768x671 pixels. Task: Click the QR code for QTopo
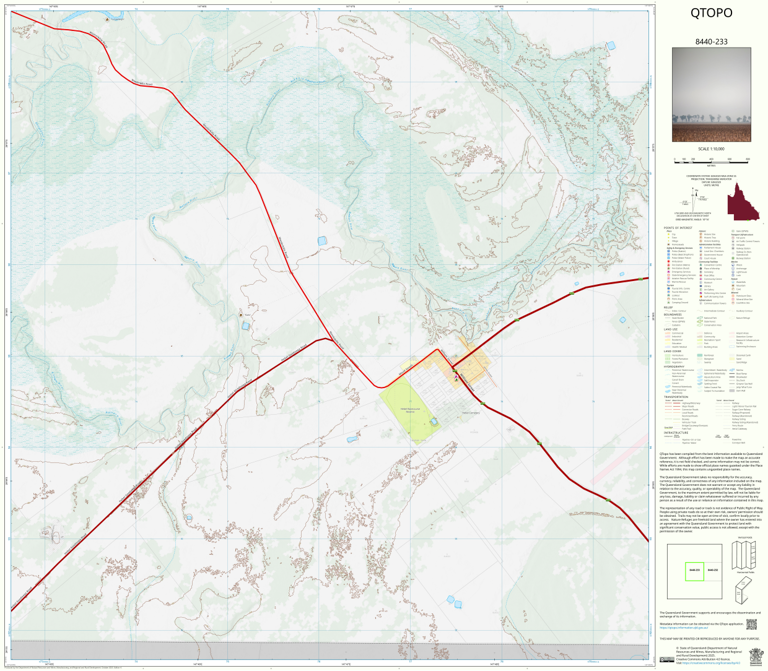(751, 624)
